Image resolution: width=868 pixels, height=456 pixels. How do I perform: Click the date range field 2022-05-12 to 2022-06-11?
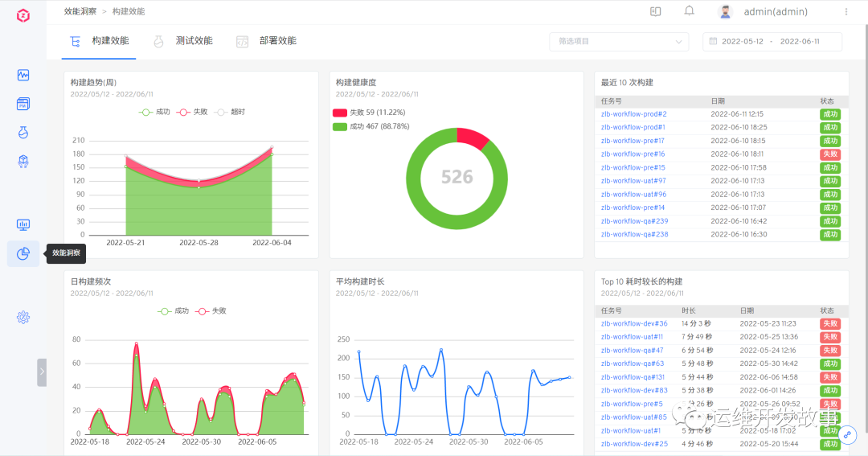click(772, 42)
